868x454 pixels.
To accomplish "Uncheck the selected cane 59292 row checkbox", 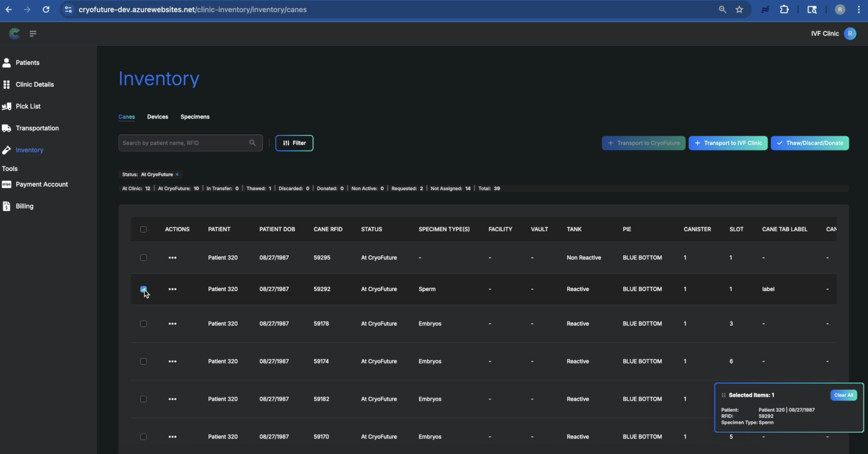I will click(x=143, y=289).
